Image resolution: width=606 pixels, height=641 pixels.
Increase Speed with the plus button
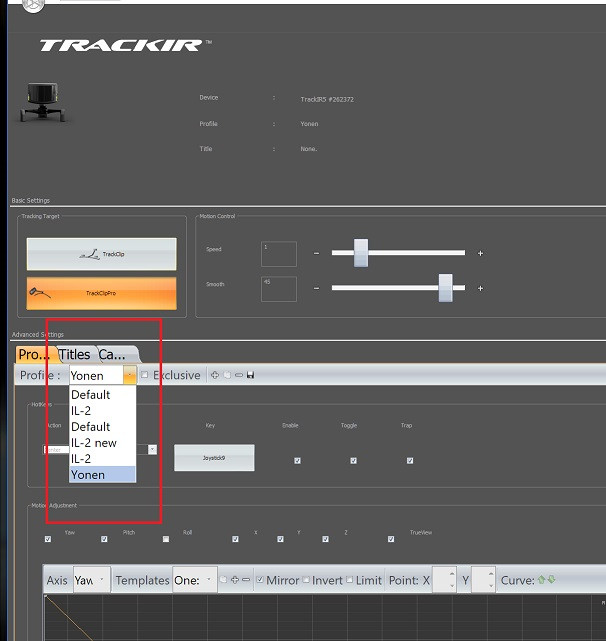480,253
